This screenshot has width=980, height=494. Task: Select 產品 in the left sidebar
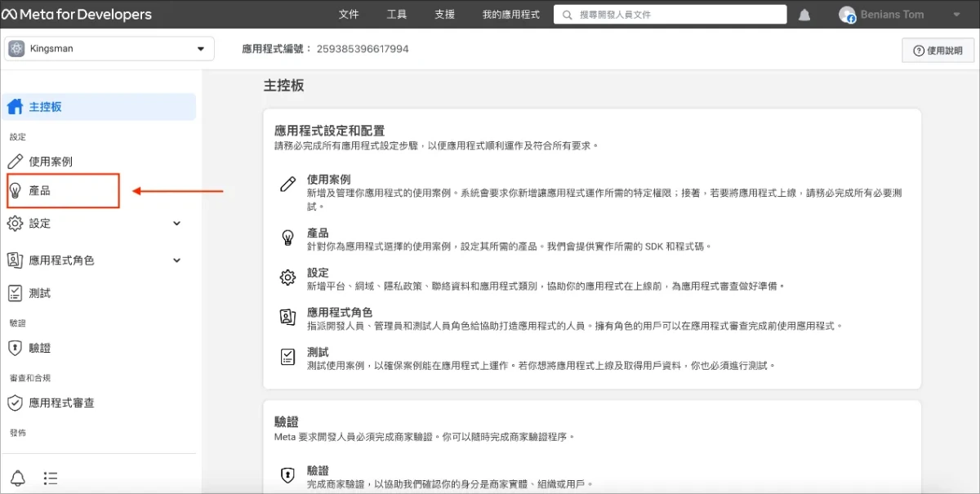39,190
